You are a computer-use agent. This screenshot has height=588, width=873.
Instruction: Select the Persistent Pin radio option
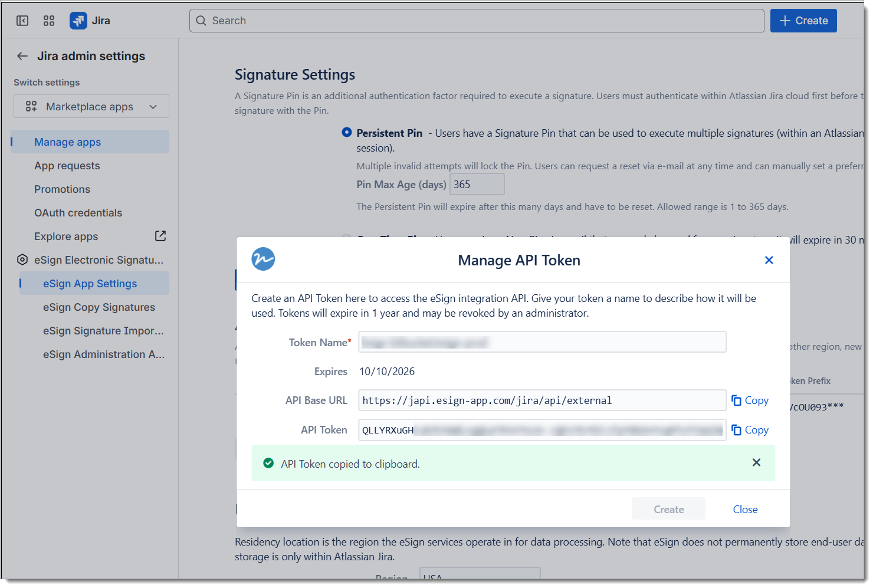tap(347, 133)
